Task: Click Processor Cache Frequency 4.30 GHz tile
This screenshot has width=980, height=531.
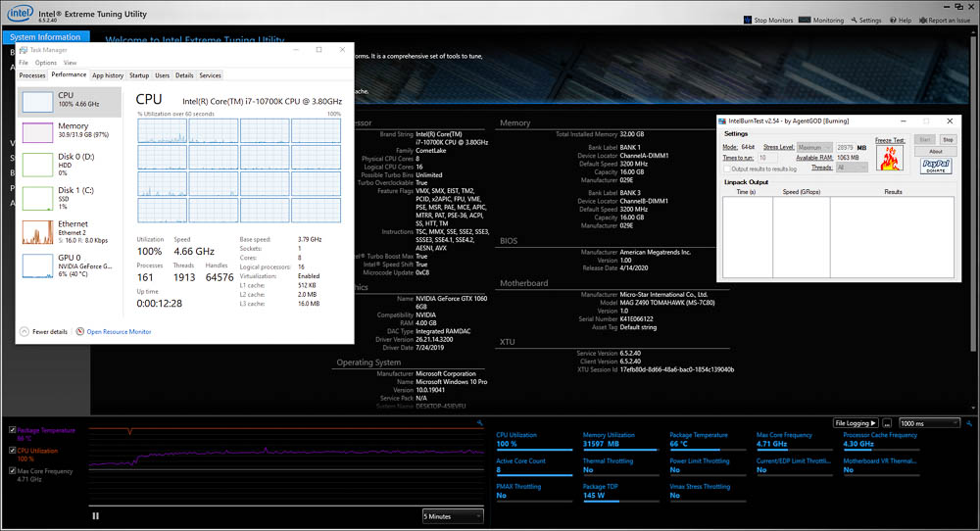Action: [881, 441]
